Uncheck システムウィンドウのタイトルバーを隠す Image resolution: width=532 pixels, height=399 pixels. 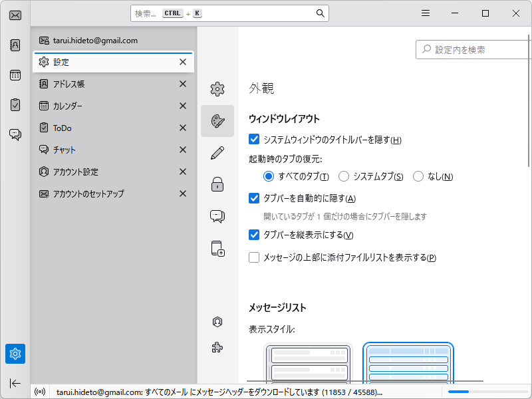[x=254, y=139]
